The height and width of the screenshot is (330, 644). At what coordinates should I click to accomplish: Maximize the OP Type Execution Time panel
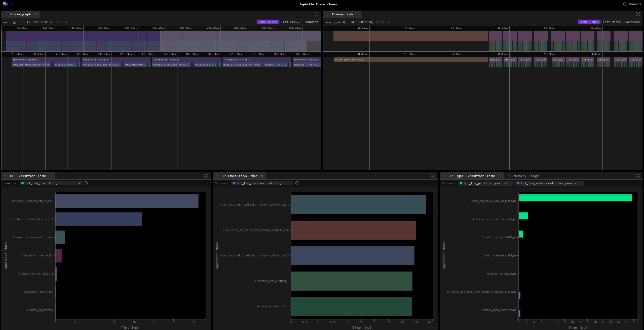[638, 176]
